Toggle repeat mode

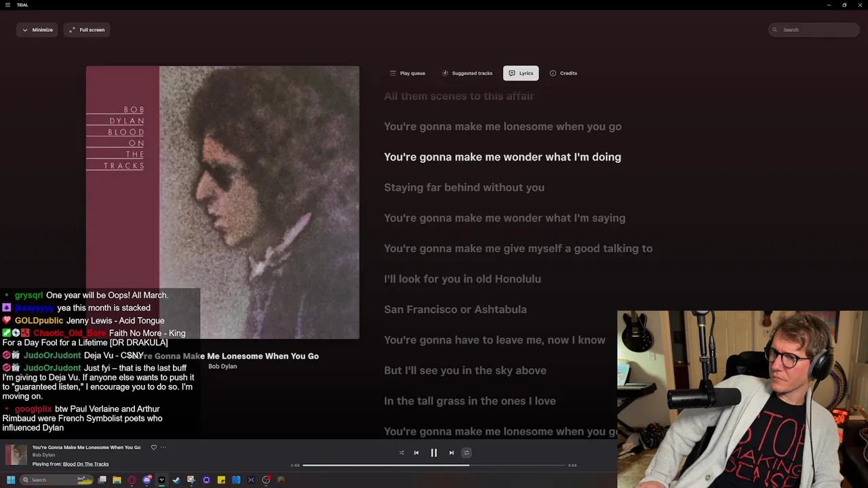[x=466, y=453]
